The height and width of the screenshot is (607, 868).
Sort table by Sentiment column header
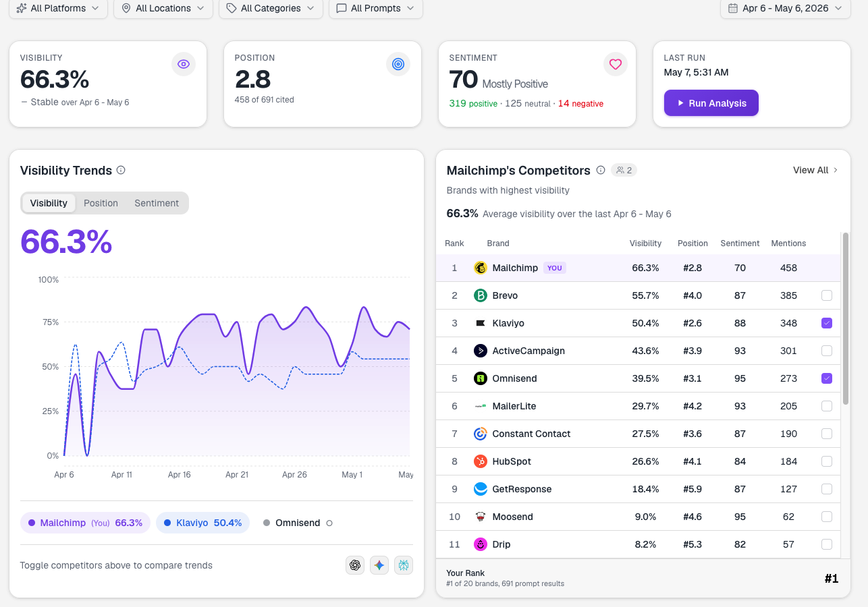point(740,243)
